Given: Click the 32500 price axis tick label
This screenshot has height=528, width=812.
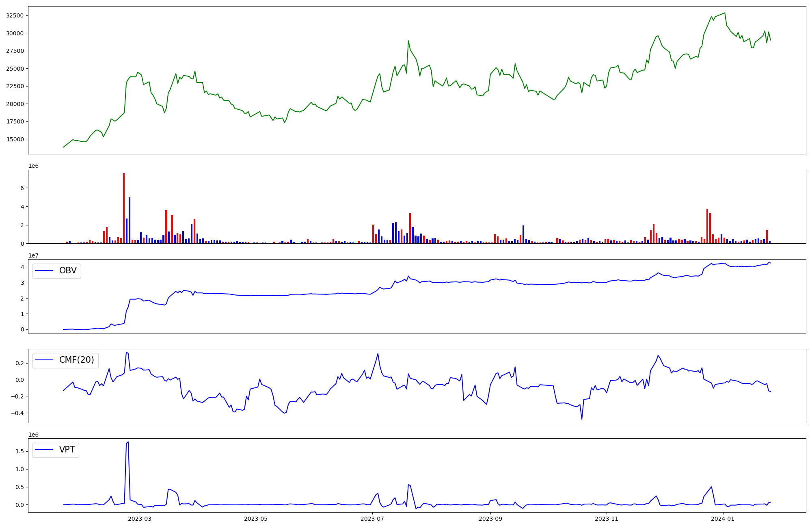Looking at the screenshot, I should pos(15,15).
